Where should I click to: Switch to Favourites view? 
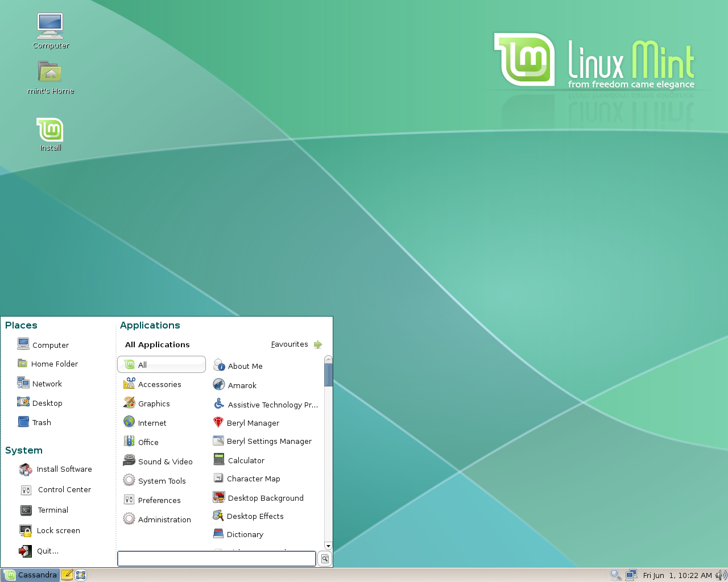pos(296,344)
